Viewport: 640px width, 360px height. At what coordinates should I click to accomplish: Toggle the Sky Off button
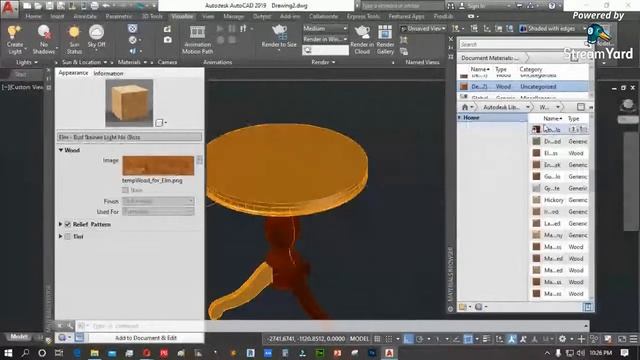[x=96, y=37]
